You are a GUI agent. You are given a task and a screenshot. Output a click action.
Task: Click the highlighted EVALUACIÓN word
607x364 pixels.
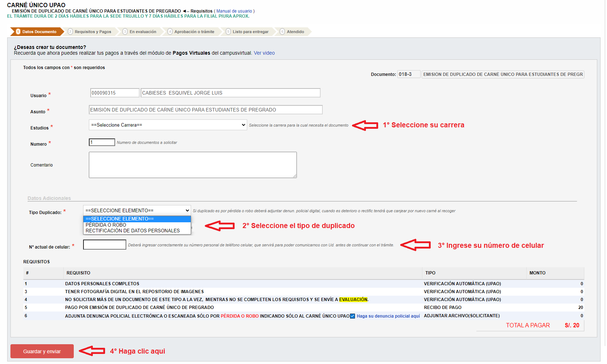coord(353,300)
